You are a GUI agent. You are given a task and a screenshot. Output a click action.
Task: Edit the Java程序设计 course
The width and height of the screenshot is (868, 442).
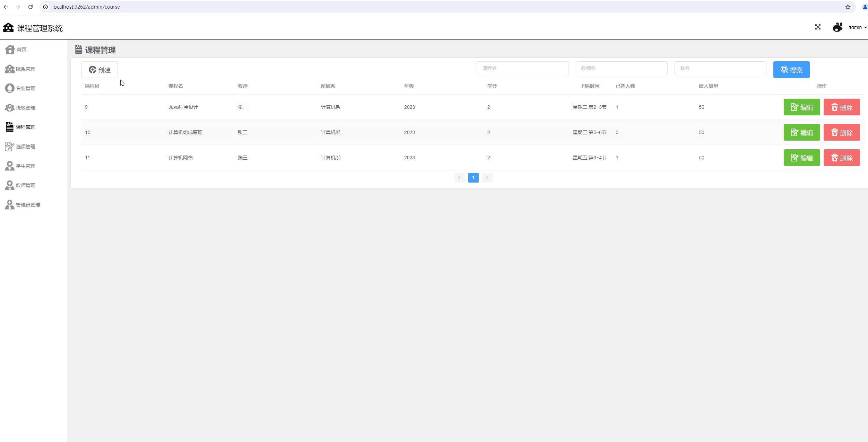tap(802, 107)
